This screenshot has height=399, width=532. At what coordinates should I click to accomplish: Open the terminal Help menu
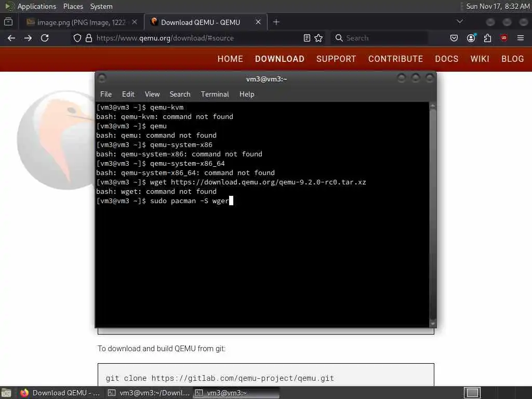(x=247, y=95)
